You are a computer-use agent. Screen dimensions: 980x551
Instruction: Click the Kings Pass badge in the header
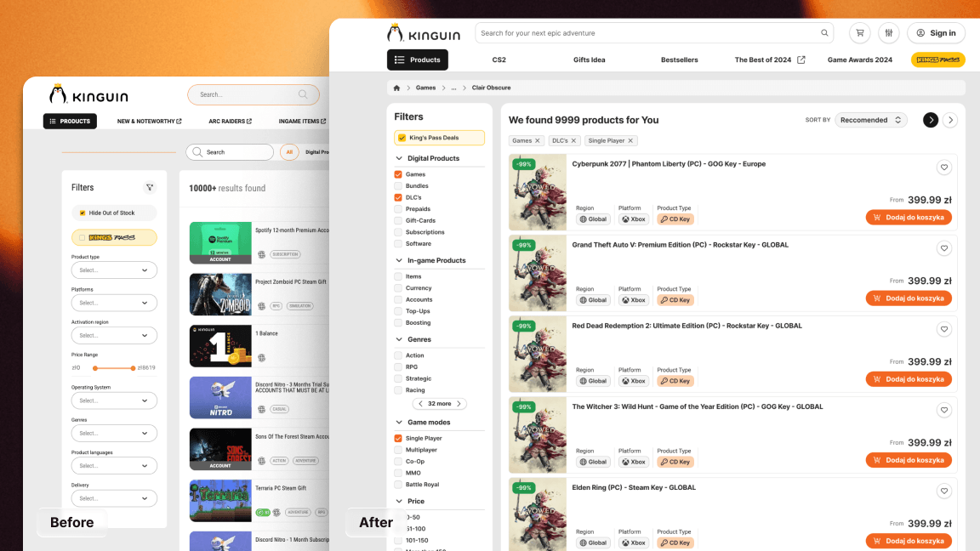coord(937,60)
